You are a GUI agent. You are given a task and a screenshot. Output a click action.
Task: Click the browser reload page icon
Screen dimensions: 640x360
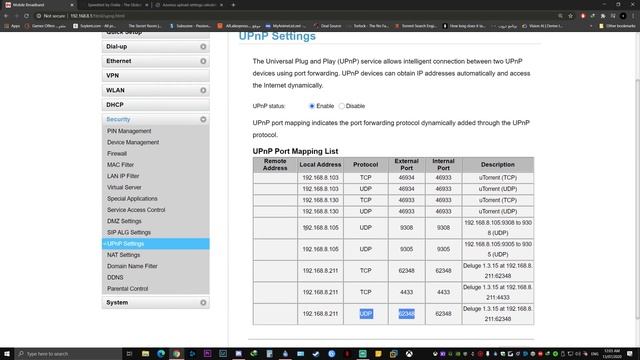coord(27,16)
